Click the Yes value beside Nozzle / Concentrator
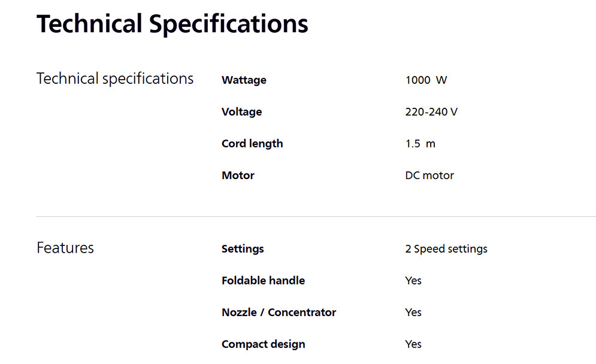596x364 pixels. pyautogui.click(x=413, y=313)
